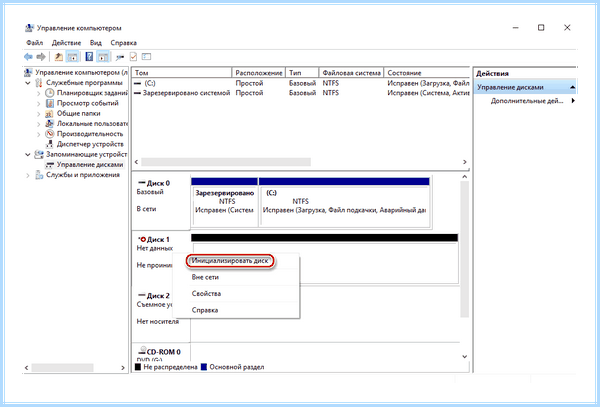Expand the Службы и приложения node
Screen dimensions: 600x407
point(28,175)
